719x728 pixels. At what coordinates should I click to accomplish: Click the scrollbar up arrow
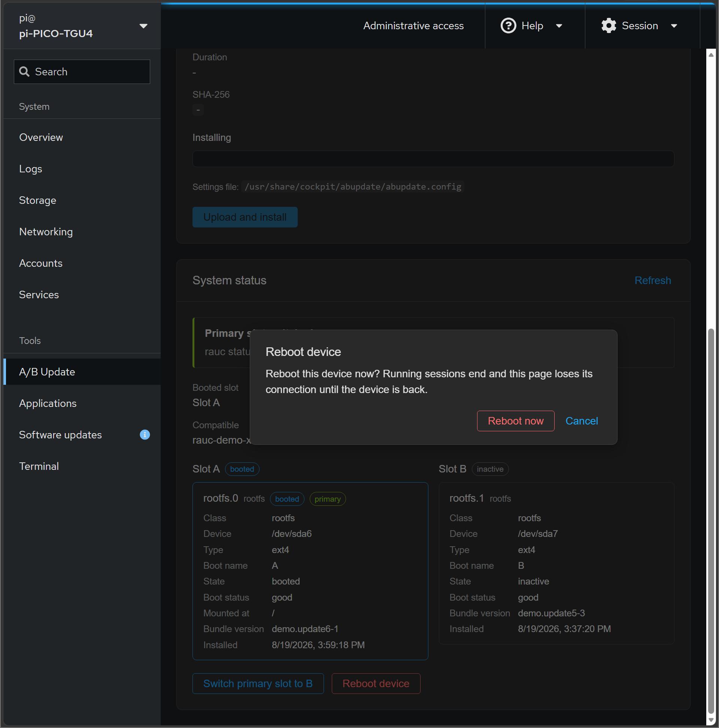pyautogui.click(x=710, y=55)
